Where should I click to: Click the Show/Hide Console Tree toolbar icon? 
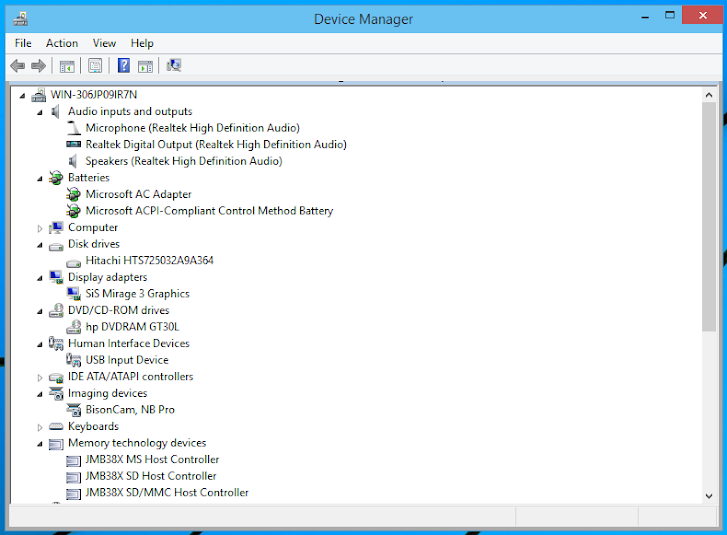[67, 66]
